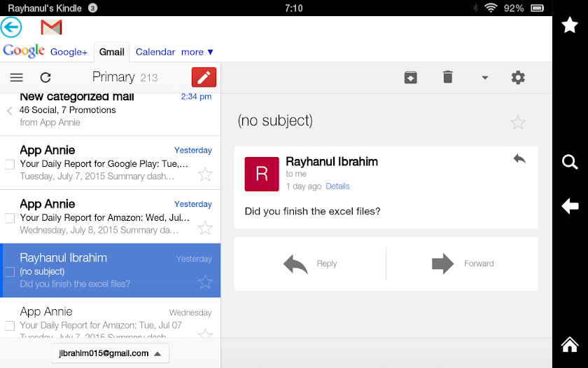This screenshot has height=368, width=588.
Task: Expand categorized mail with left chevron
Action: (10, 111)
